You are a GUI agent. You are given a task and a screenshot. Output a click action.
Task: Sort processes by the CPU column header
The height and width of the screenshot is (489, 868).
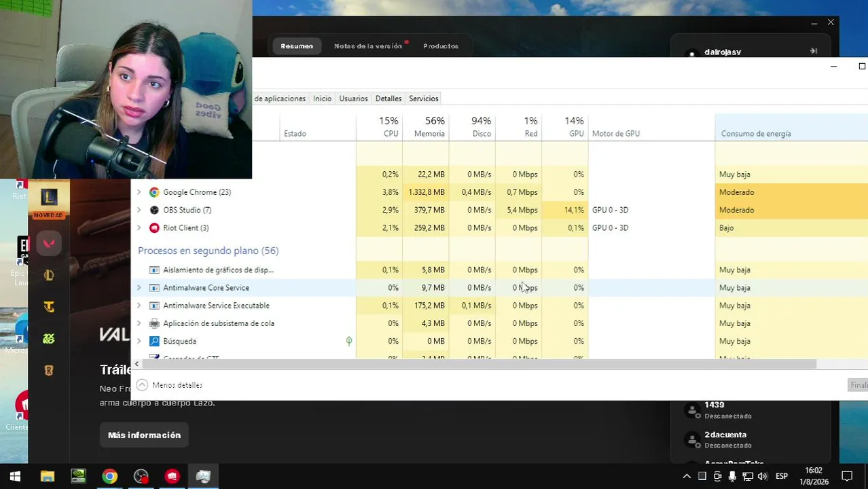[379, 127]
